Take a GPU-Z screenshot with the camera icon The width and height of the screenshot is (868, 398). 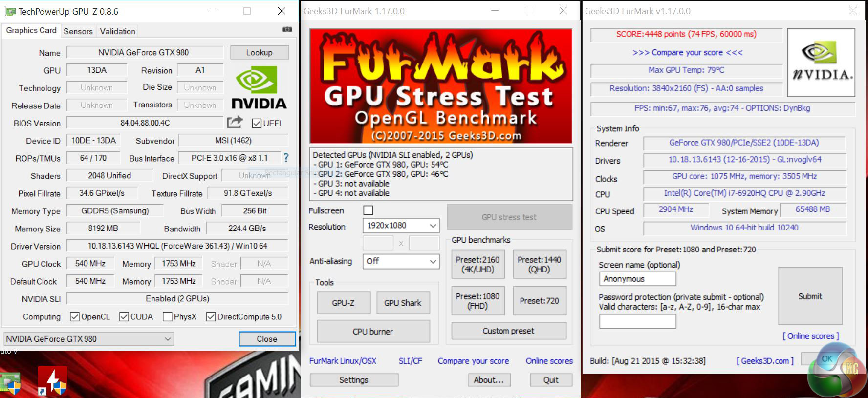click(x=287, y=30)
